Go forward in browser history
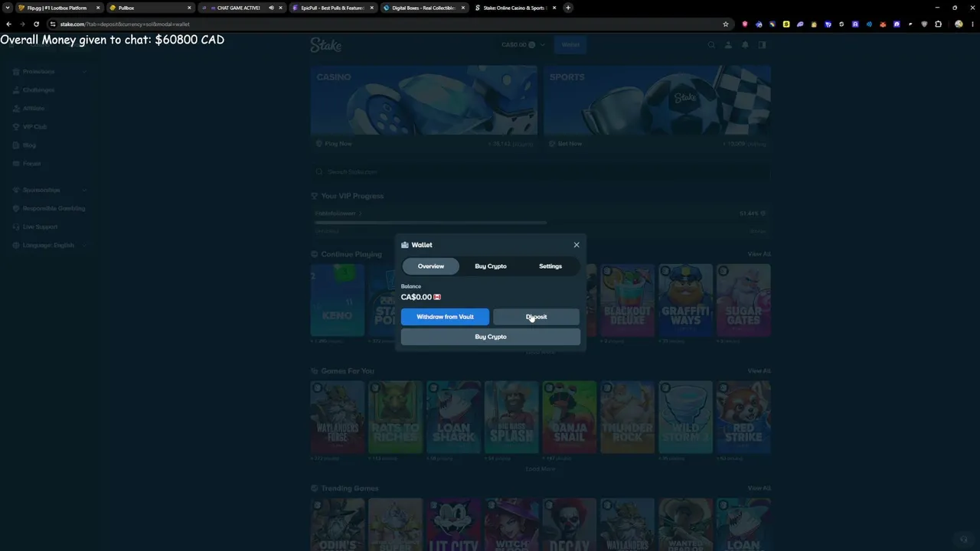Image resolution: width=980 pixels, height=551 pixels. coord(22,24)
